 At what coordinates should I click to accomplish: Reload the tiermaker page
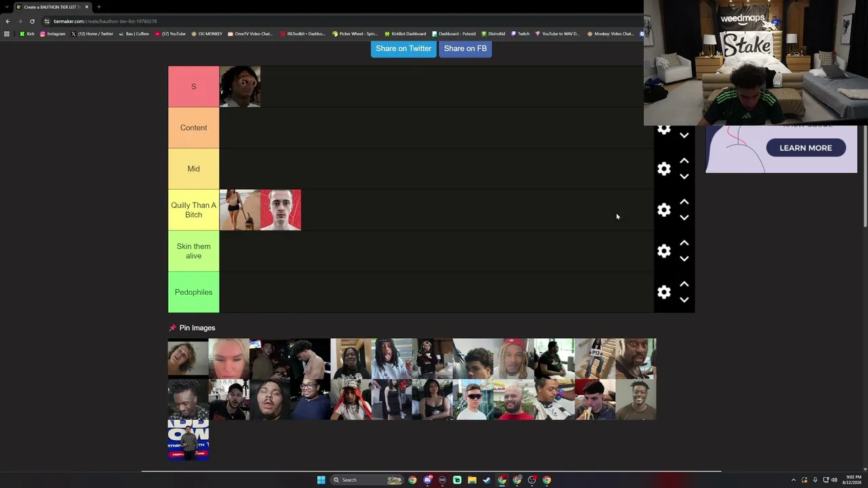point(32,21)
